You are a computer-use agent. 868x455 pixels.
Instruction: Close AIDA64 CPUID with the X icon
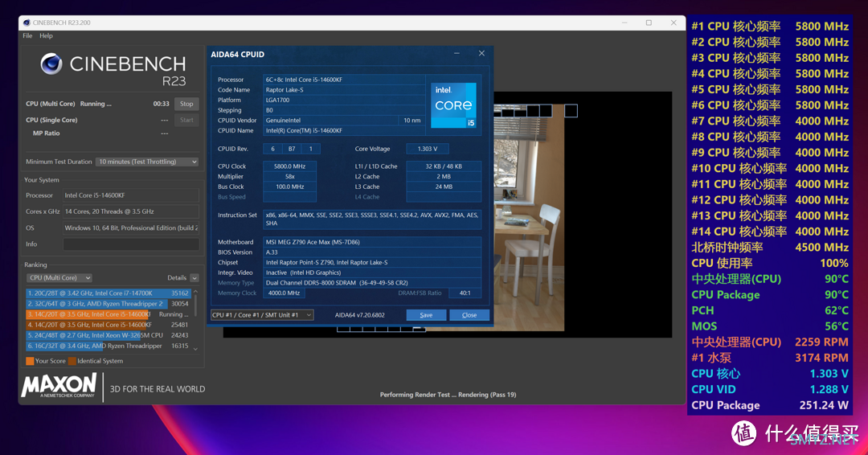(481, 54)
